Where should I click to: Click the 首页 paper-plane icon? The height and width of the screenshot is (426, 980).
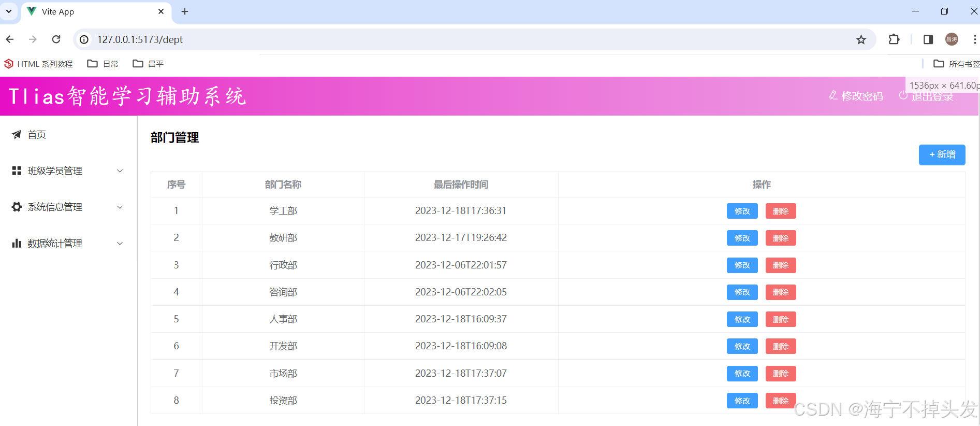coord(17,135)
